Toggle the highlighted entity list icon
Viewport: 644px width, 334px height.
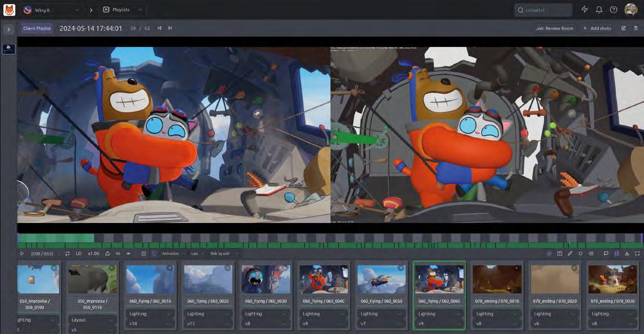click(617, 253)
